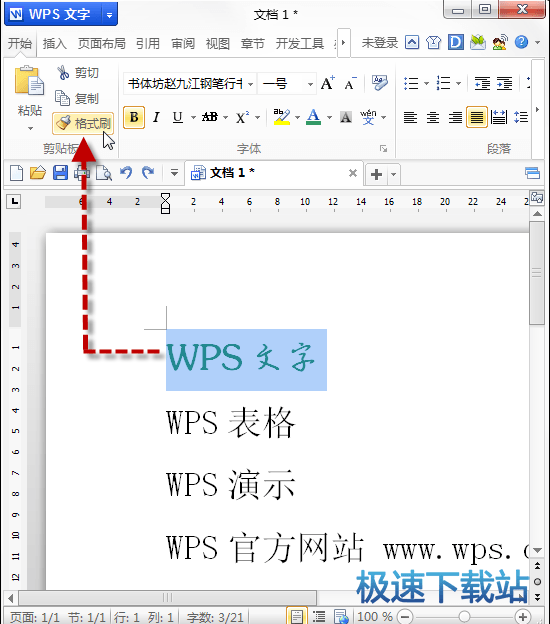Click the outline view icon in status bar
This screenshot has height=624, width=550.
click(318, 616)
